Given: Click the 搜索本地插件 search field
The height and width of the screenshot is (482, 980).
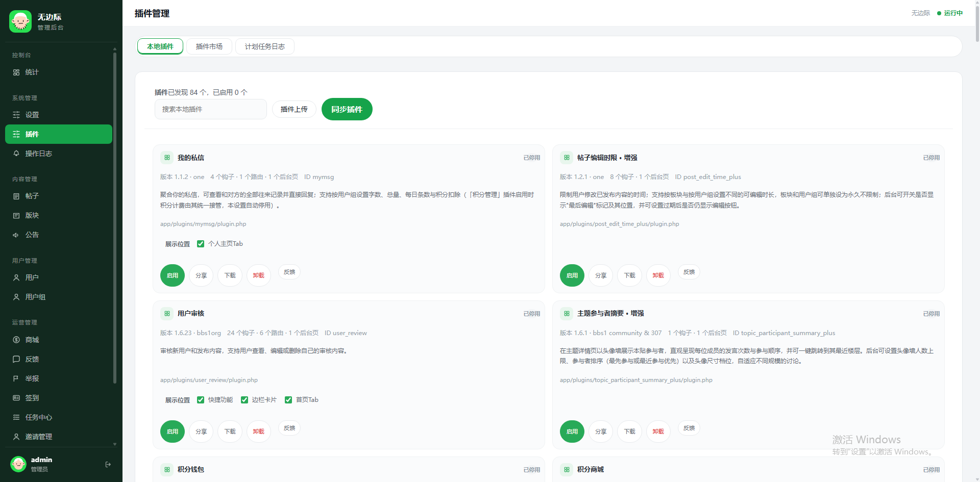Looking at the screenshot, I should [211, 109].
